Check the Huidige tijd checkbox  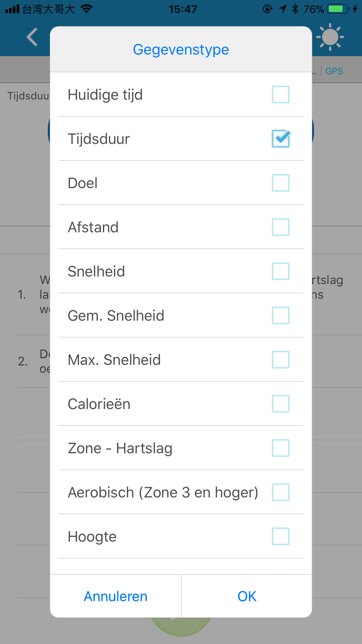[x=280, y=94]
